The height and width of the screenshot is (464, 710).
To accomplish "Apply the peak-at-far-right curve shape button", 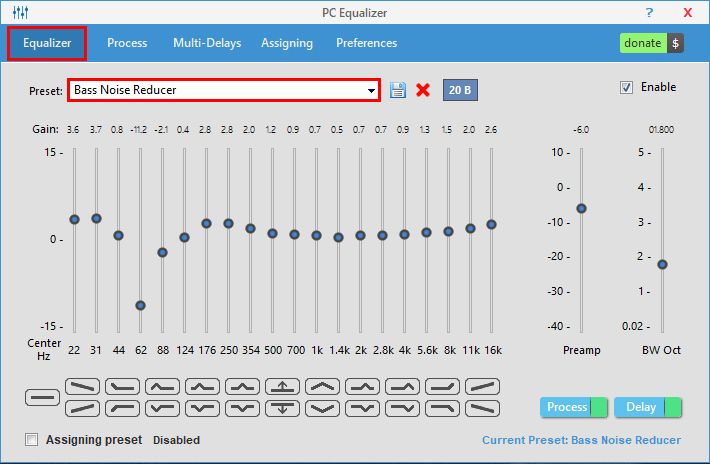I will tap(403, 387).
